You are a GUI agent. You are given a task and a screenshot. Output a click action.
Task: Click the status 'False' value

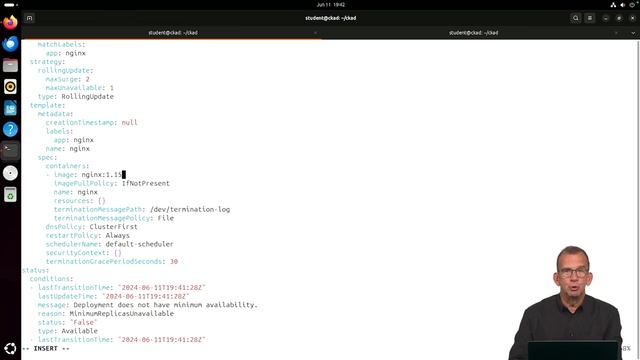pos(83,322)
